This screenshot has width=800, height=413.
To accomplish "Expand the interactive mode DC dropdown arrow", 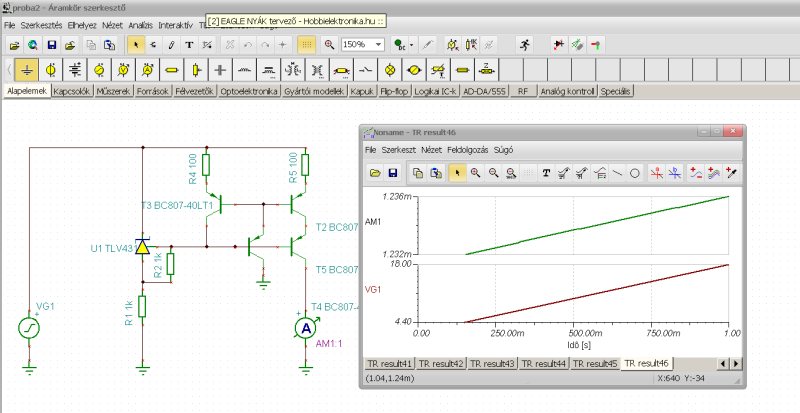I will [412, 45].
